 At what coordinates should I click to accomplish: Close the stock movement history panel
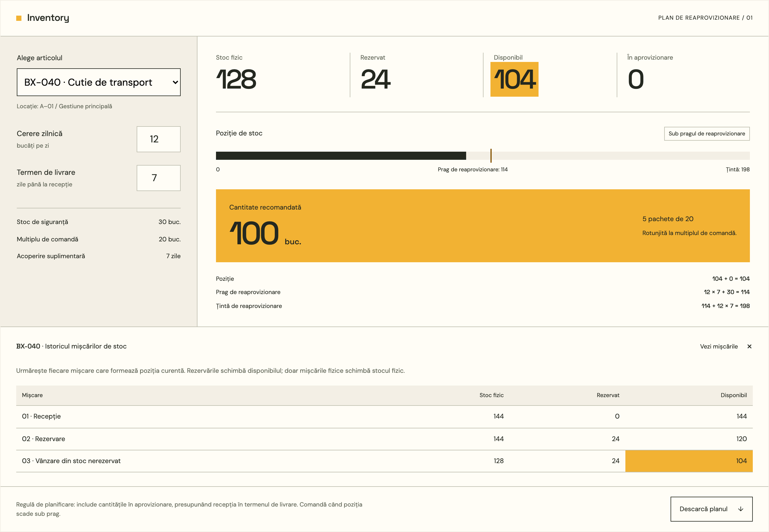point(749,346)
